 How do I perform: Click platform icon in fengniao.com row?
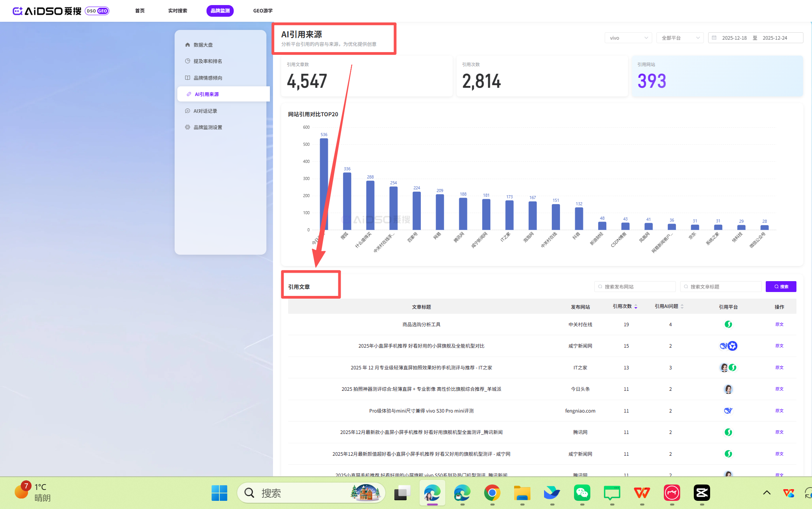(728, 411)
